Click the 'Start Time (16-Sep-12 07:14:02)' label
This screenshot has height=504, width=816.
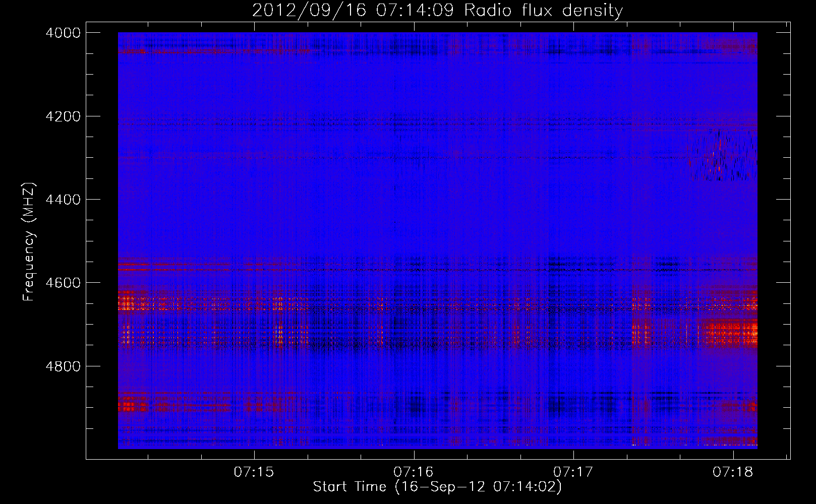[437, 487]
